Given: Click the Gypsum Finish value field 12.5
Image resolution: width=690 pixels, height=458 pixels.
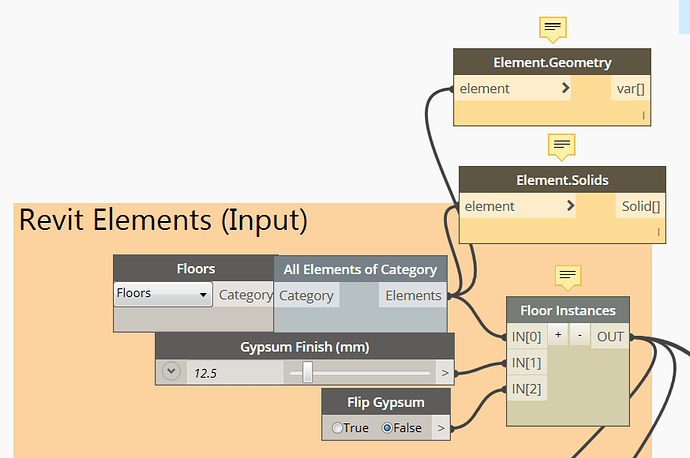Looking at the screenshot, I should point(235,373).
